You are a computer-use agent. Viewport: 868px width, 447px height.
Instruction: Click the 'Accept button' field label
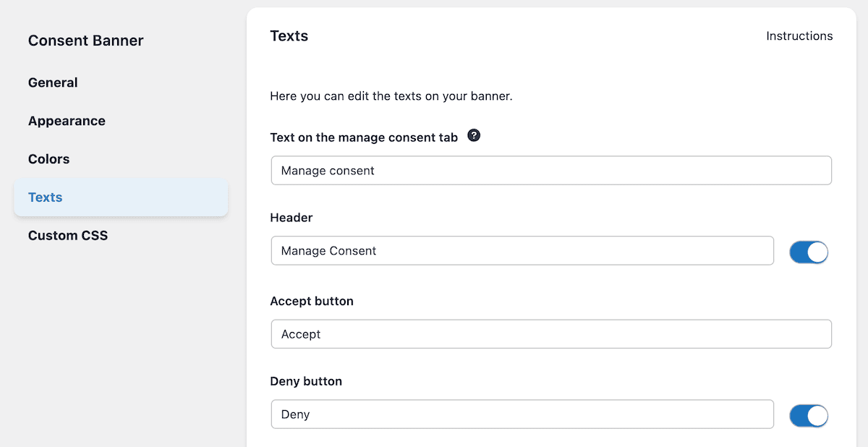(x=312, y=301)
